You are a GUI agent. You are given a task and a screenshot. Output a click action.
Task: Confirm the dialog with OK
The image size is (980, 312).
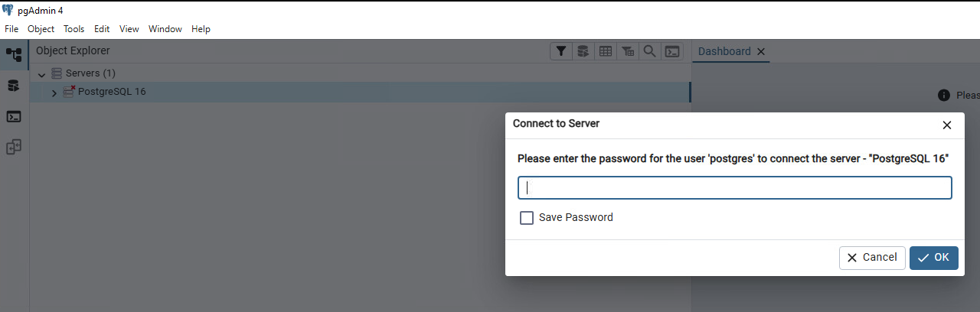click(933, 258)
